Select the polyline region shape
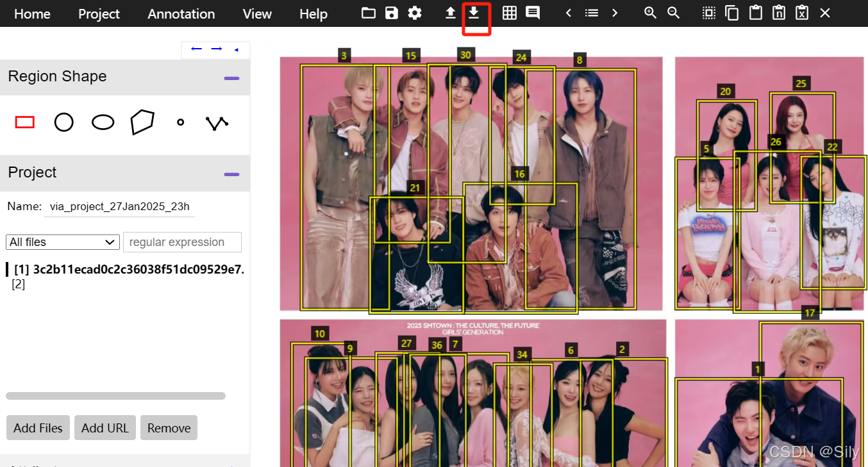868x467 pixels. pos(217,123)
